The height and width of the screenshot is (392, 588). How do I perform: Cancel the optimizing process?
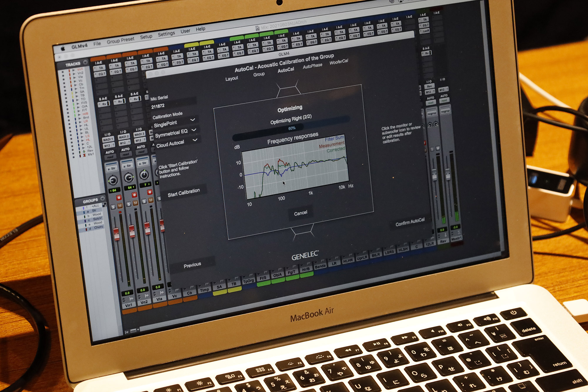[301, 213]
